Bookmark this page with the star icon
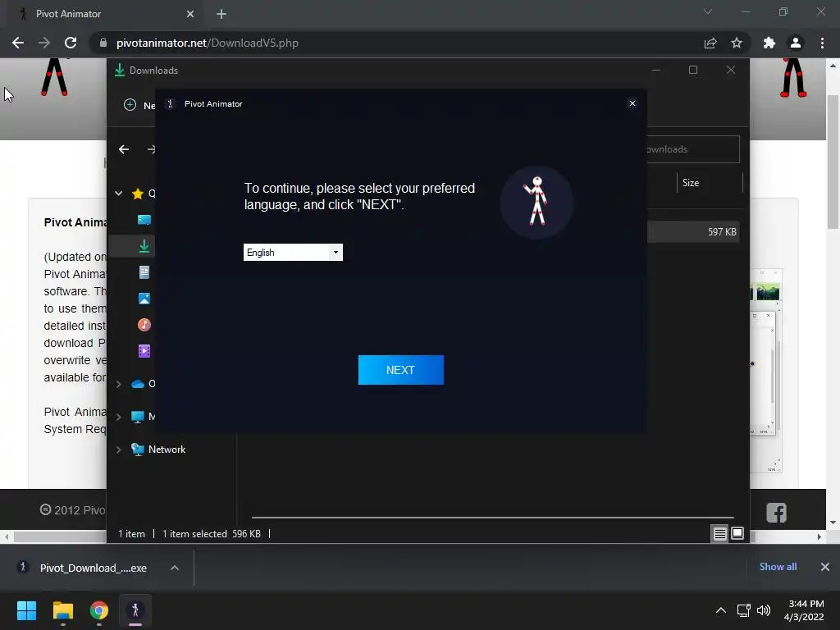 (x=737, y=43)
